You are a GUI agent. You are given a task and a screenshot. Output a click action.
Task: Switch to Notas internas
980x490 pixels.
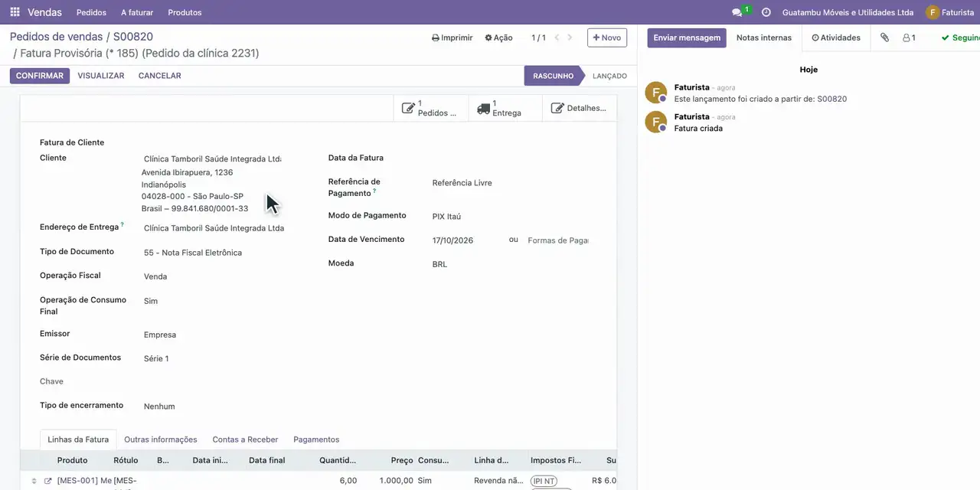(764, 38)
